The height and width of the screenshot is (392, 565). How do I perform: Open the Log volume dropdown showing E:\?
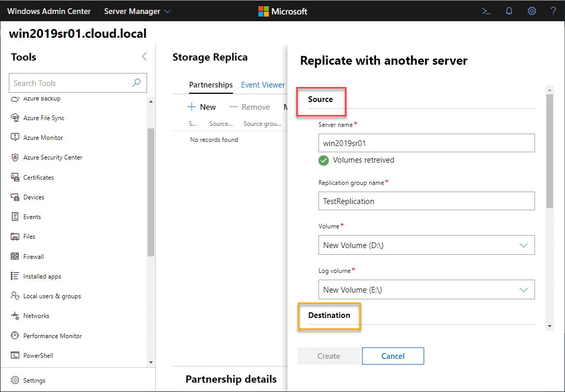tap(426, 290)
